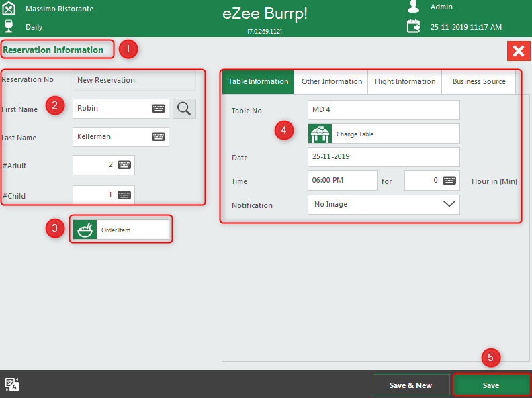
Task: Click the Save & New button
Action: tap(411, 385)
